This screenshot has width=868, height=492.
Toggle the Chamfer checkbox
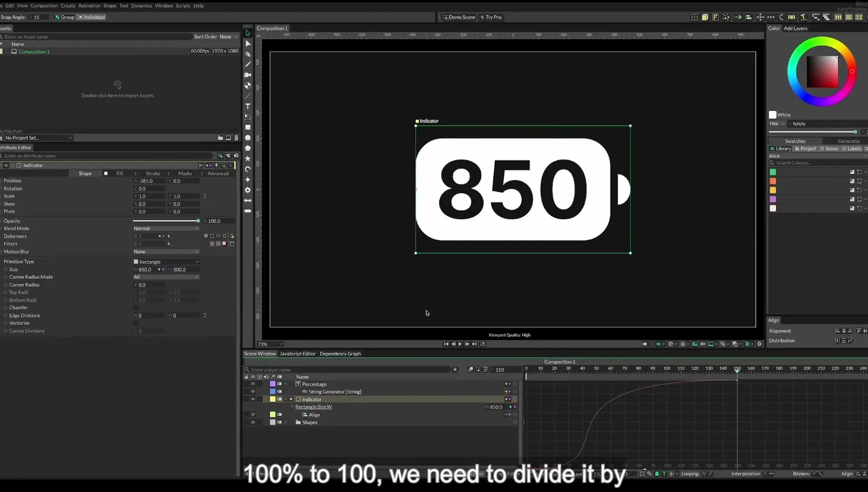point(136,308)
